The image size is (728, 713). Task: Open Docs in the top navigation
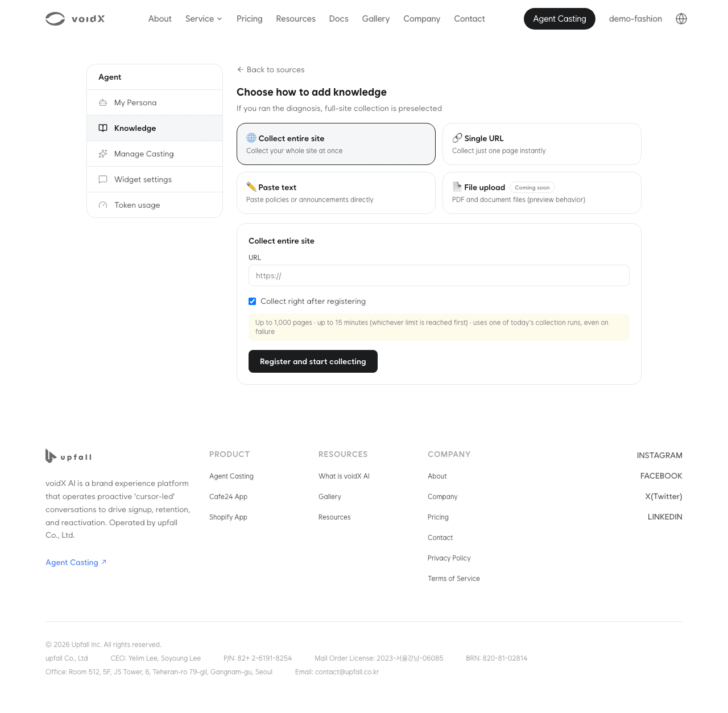coord(339,19)
